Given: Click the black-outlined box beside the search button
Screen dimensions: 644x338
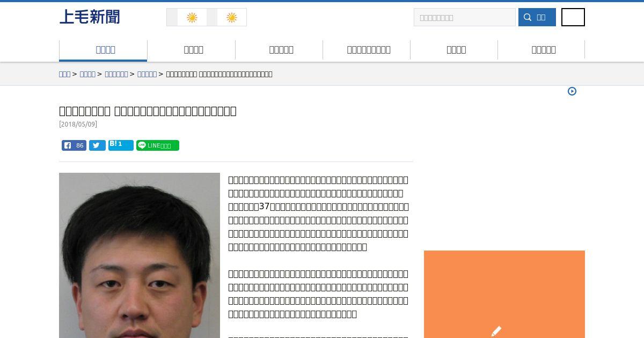Looking at the screenshot, I should (x=573, y=17).
